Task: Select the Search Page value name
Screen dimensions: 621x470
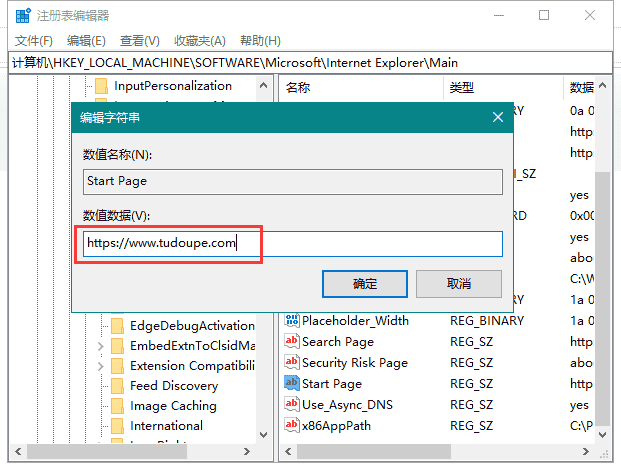Action: coord(338,342)
